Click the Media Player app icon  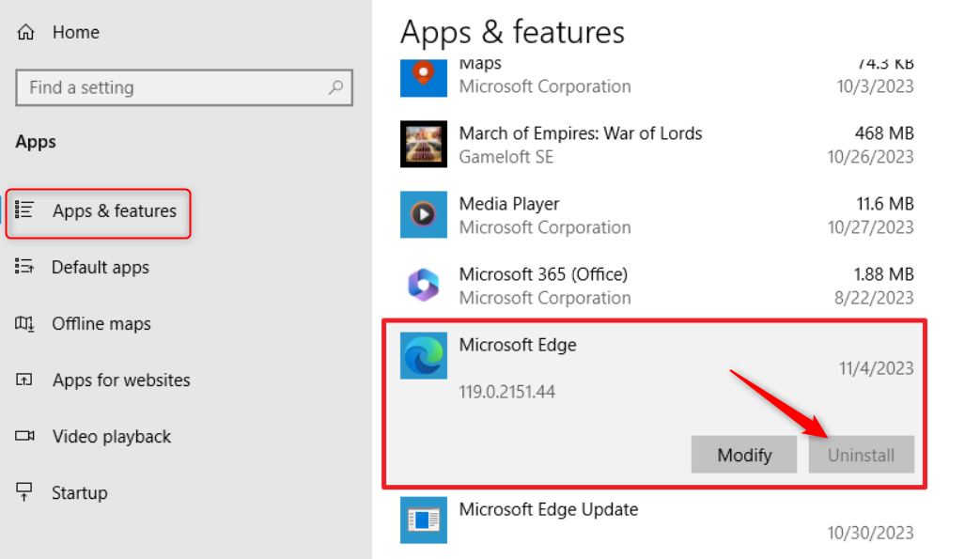click(x=424, y=215)
